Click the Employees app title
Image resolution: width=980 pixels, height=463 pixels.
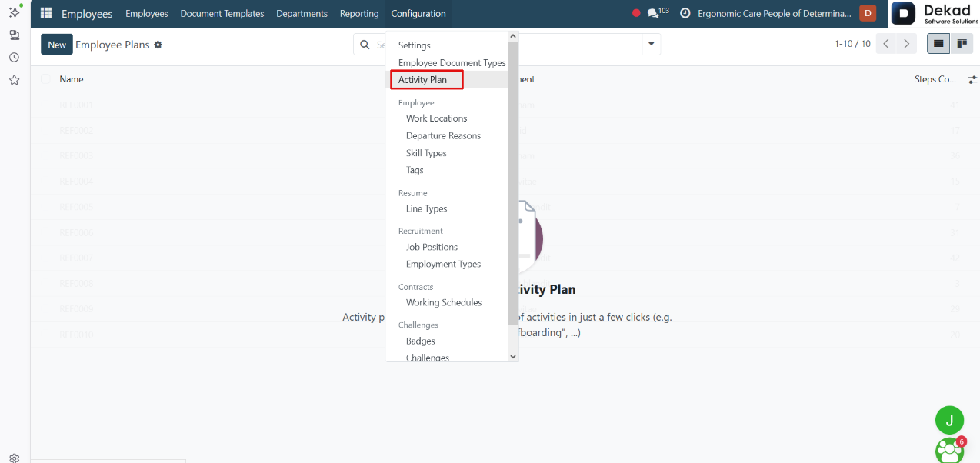[x=87, y=14]
